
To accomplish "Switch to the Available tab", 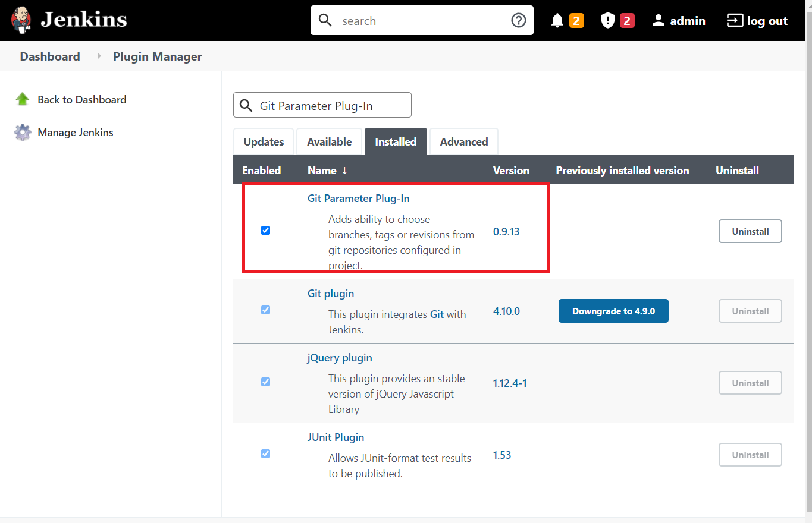I will pyautogui.click(x=329, y=142).
